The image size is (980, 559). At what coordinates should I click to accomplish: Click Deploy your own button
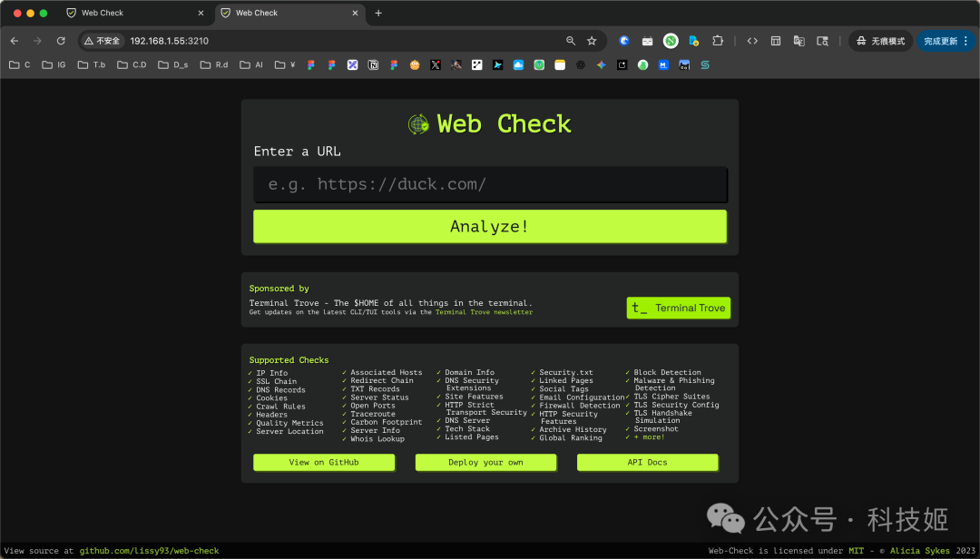point(485,462)
